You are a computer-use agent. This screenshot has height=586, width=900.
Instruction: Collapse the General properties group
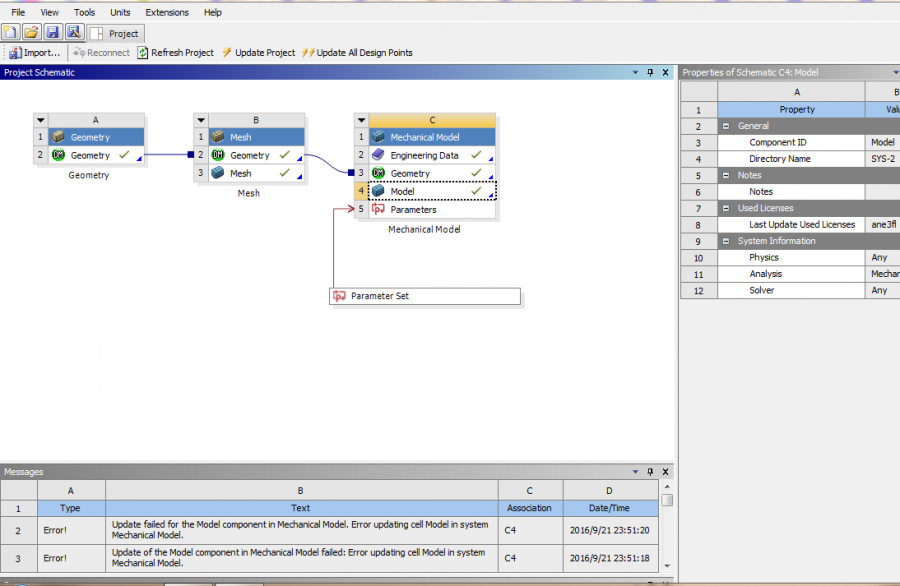point(726,126)
